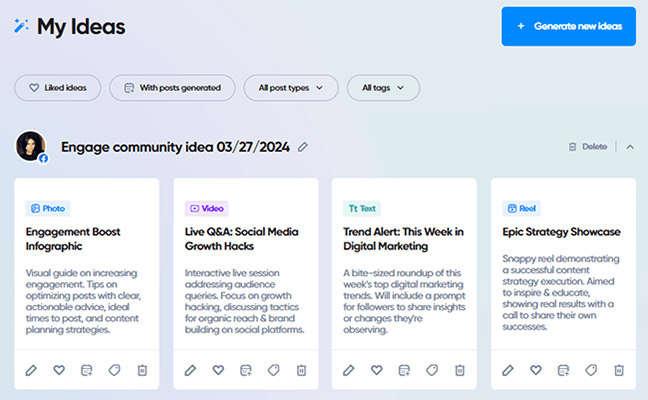The image size is (648, 400).
Task: Edit the Epic Strategy Showcase idea
Action: [x=508, y=370]
